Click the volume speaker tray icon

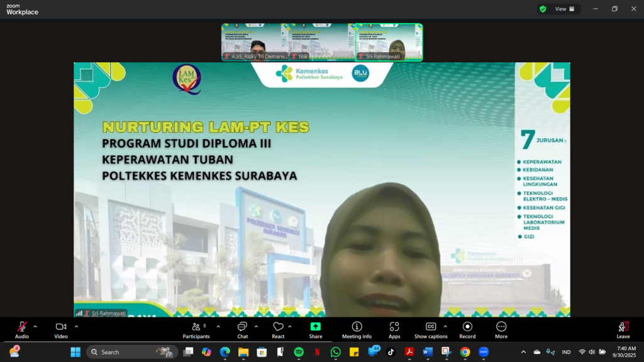point(592,352)
